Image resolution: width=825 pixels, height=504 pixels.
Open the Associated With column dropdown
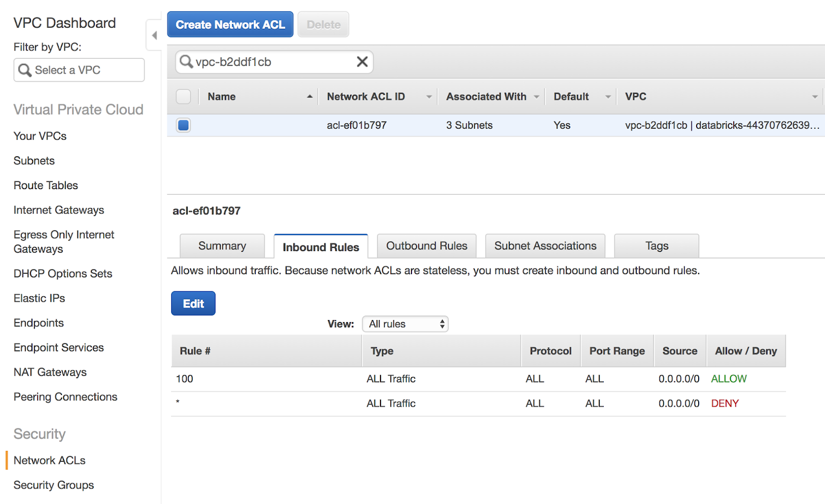(537, 96)
